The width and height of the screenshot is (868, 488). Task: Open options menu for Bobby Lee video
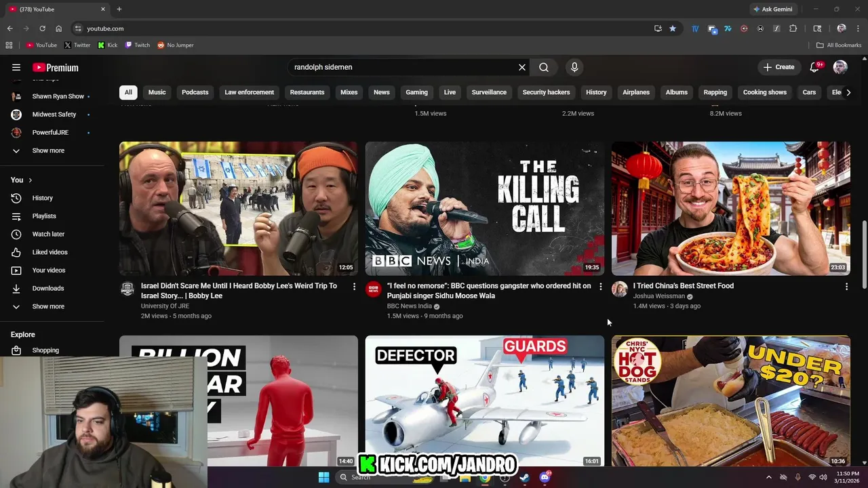coord(354,287)
